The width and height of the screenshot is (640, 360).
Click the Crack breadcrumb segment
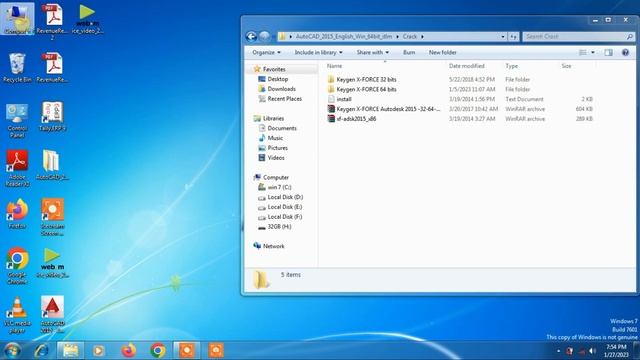(410, 37)
